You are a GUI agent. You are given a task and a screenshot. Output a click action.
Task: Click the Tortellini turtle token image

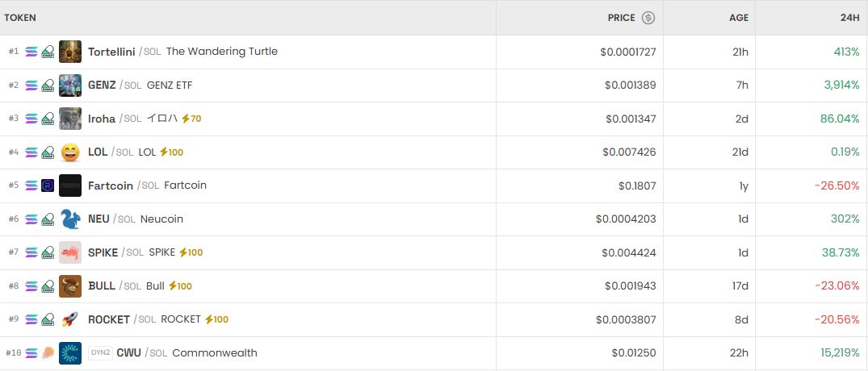pyautogui.click(x=70, y=52)
